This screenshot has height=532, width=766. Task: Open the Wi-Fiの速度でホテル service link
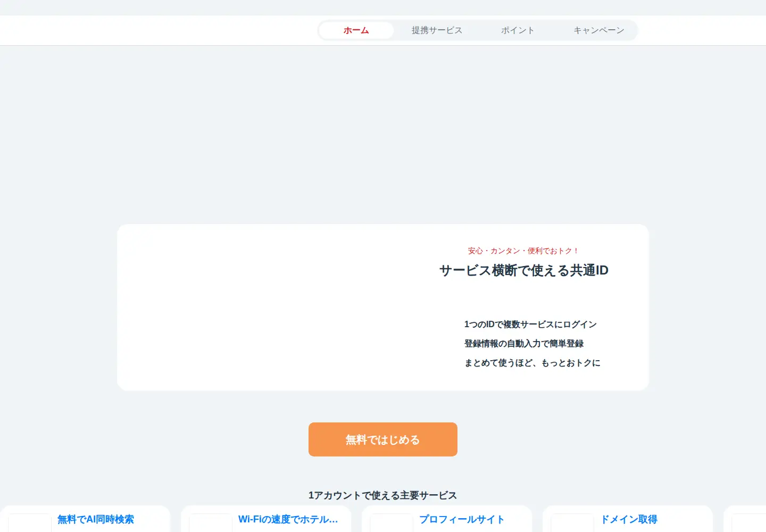288,519
